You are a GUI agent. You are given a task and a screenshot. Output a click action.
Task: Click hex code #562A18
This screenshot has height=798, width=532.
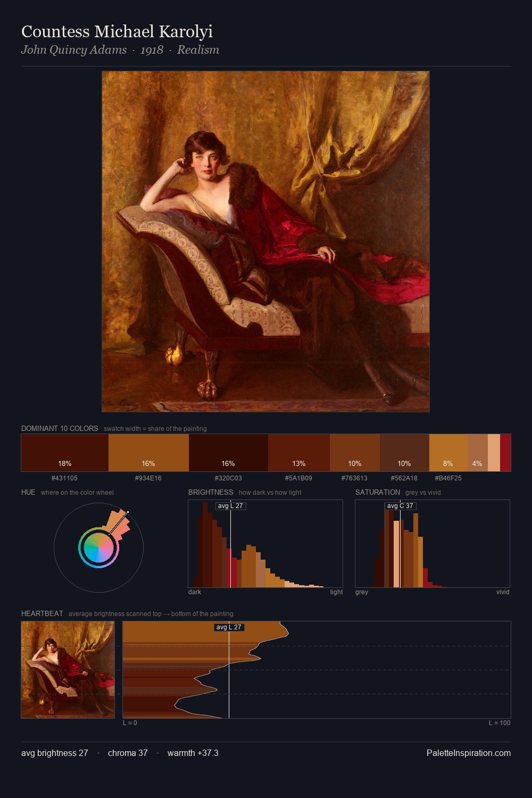tap(404, 478)
